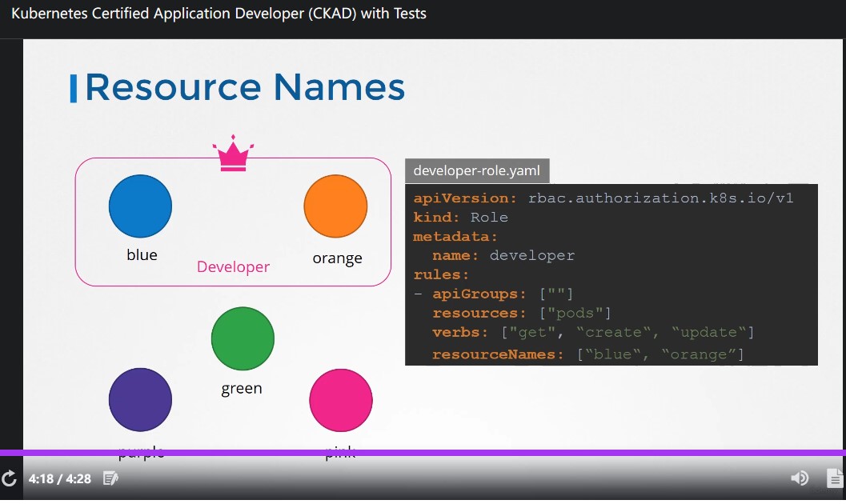The width and height of the screenshot is (846, 504).
Task: Click the orange circle pod
Action: (x=335, y=206)
